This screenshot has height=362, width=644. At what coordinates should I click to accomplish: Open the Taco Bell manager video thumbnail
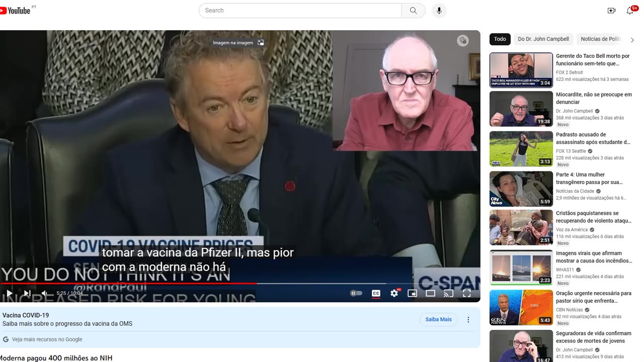[521, 70]
